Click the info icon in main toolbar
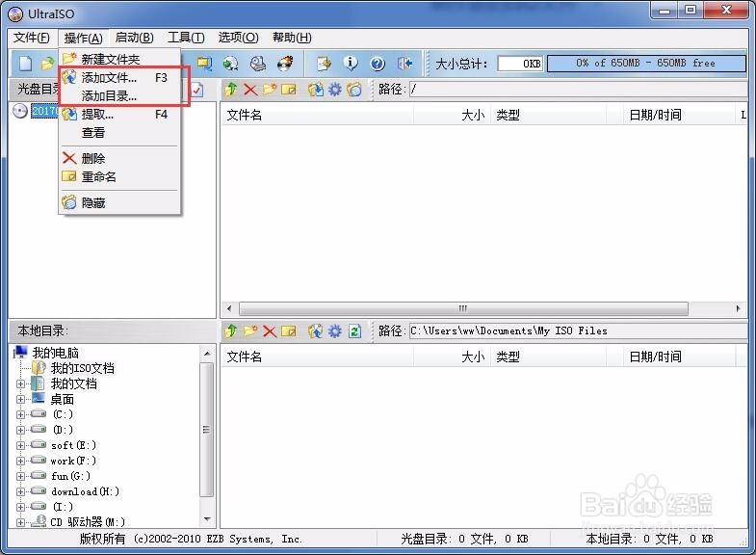Viewport: 756px width, 555px height. pyautogui.click(x=351, y=64)
